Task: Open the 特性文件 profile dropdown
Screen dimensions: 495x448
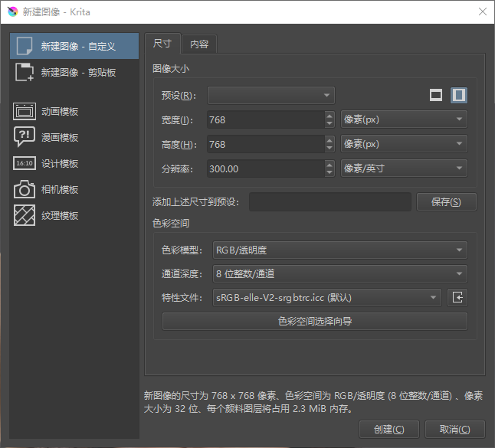Action: tap(327, 297)
